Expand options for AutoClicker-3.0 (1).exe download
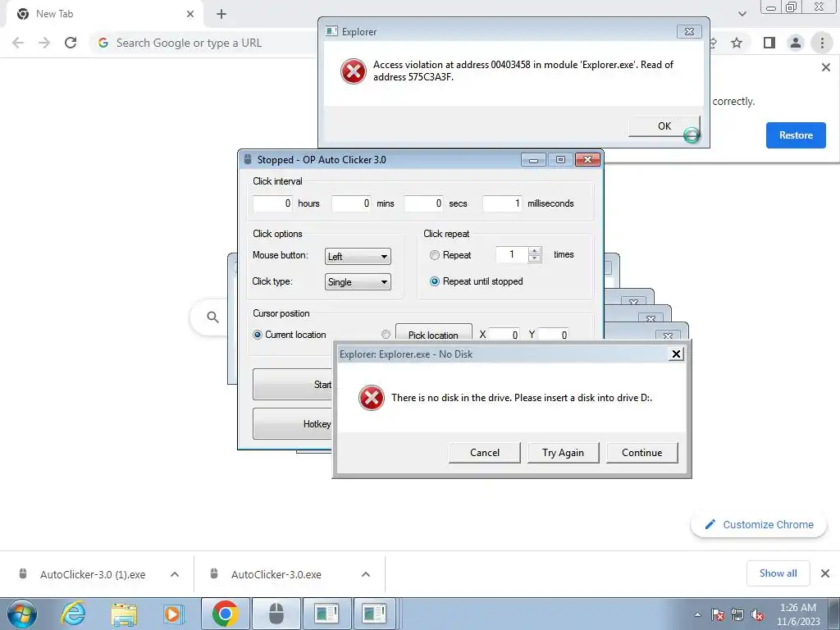This screenshot has width=840, height=630. click(174, 574)
